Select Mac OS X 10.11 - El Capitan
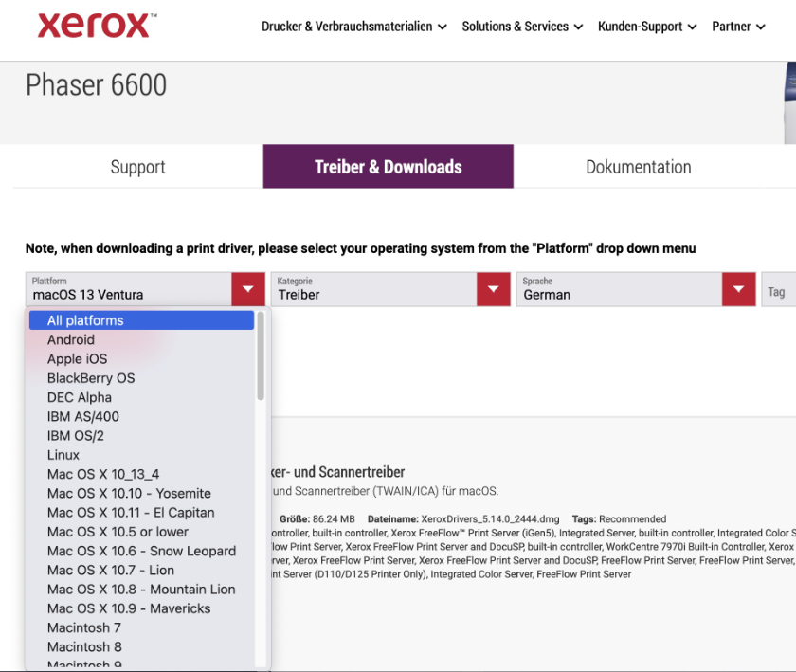The width and height of the screenshot is (796, 672). 141,513
